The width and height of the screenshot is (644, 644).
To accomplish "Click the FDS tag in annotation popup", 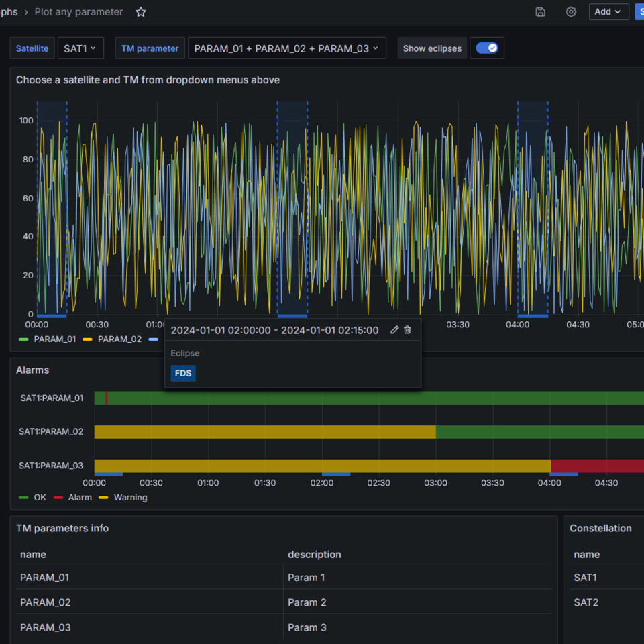I will click(x=183, y=374).
